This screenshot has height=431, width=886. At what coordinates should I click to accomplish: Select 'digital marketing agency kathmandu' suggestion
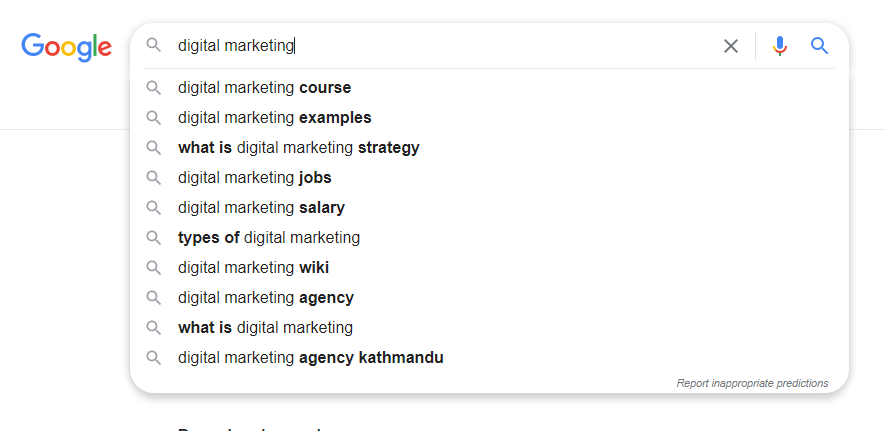[x=489, y=357]
